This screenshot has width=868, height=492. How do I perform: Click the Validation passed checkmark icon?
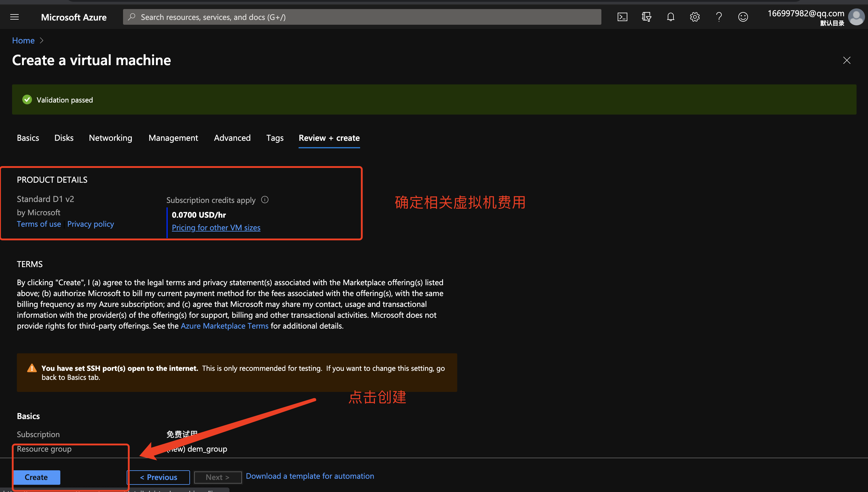point(27,100)
